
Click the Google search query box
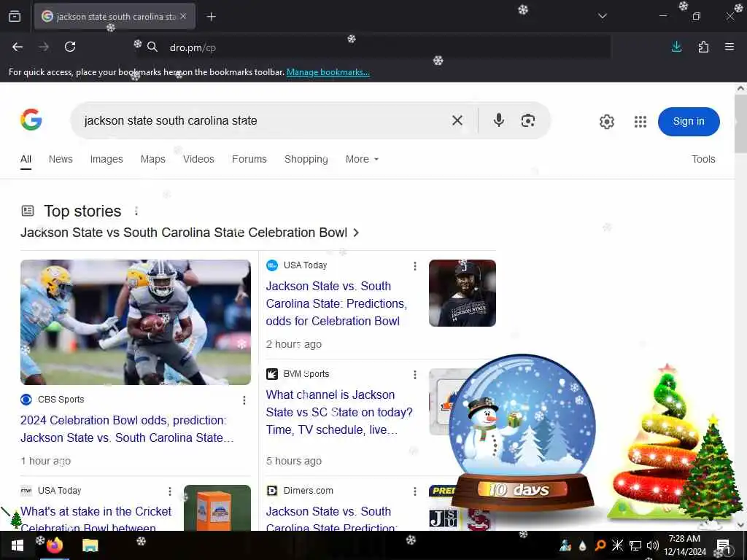(x=263, y=121)
